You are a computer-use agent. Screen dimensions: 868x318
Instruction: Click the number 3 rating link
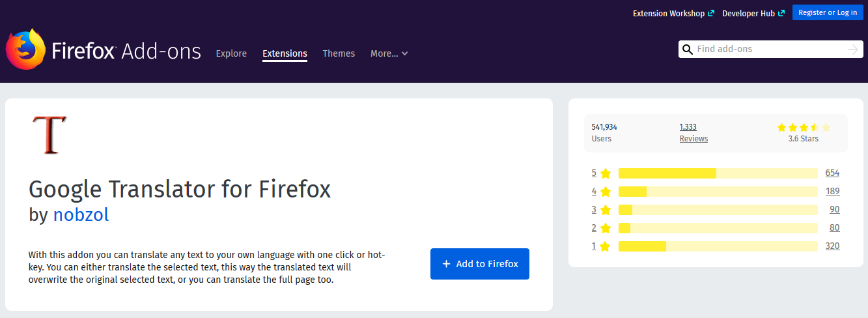click(x=594, y=210)
